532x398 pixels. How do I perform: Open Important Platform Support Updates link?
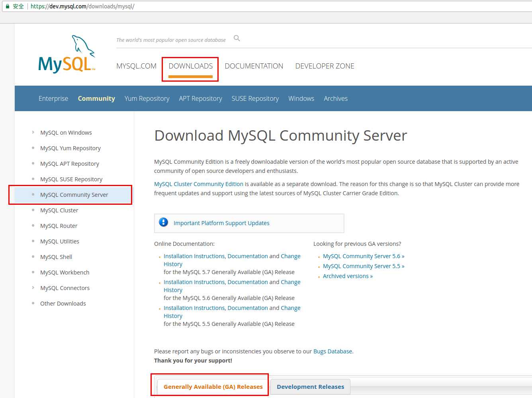[x=221, y=223]
